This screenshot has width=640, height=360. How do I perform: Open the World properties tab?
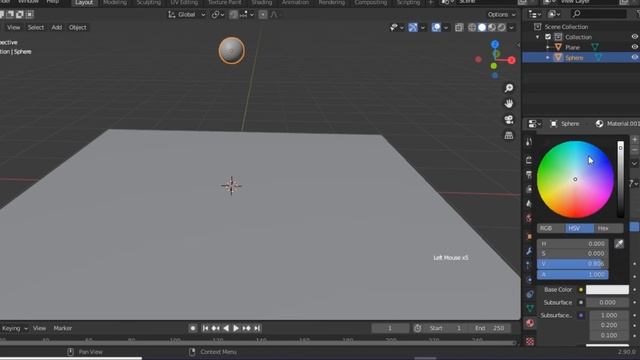[x=529, y=218]
